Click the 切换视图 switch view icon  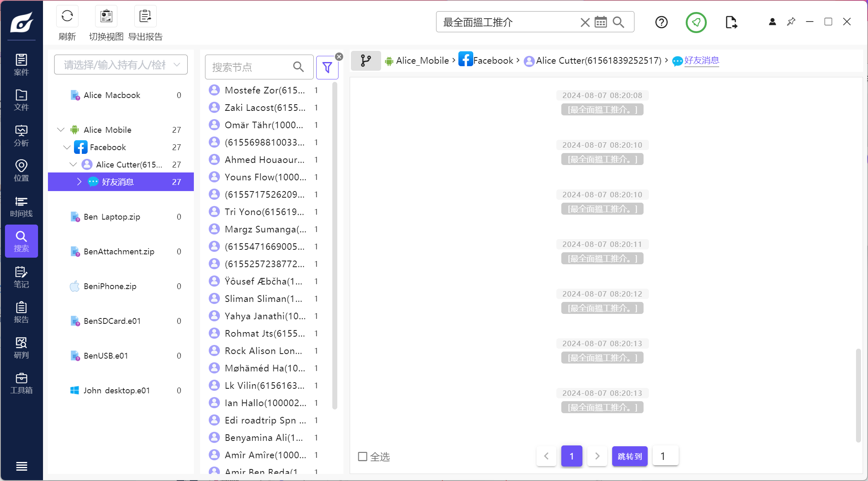coord(106,17)
